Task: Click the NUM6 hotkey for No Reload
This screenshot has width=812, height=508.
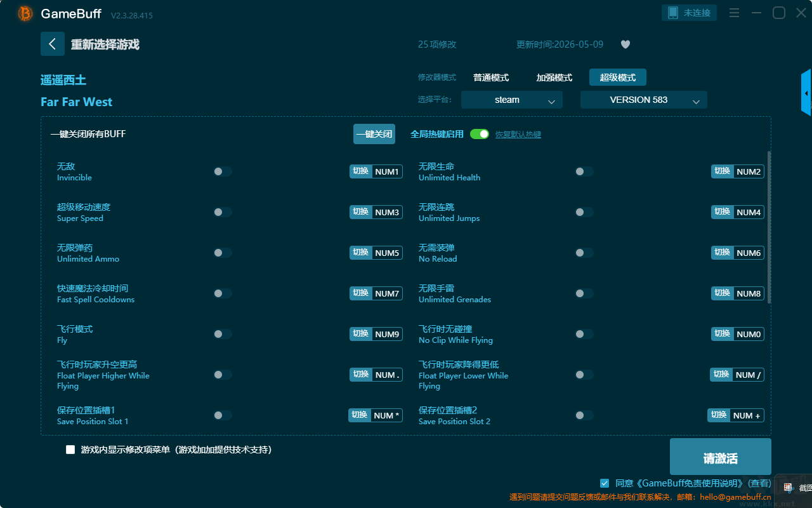Action: click(749, 253)
